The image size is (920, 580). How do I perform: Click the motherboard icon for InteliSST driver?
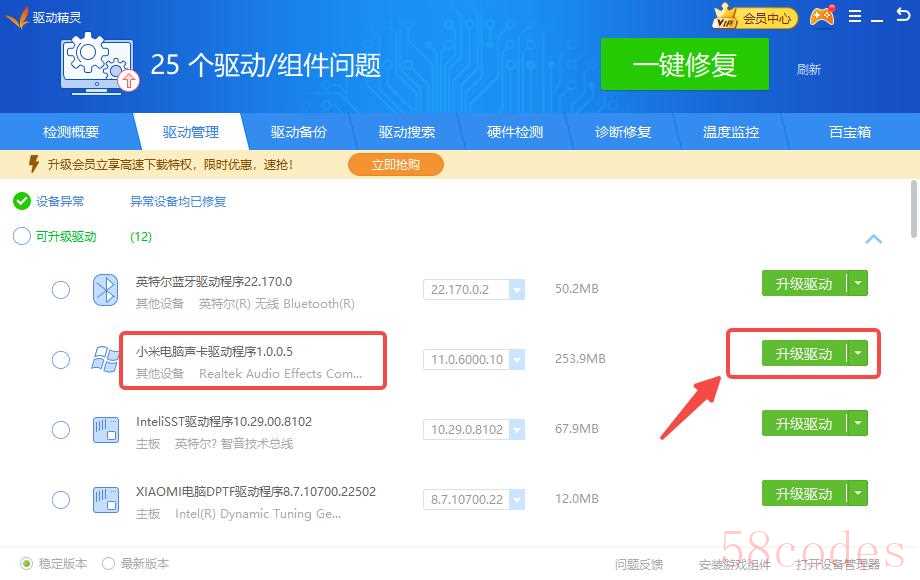click(106, 429)
